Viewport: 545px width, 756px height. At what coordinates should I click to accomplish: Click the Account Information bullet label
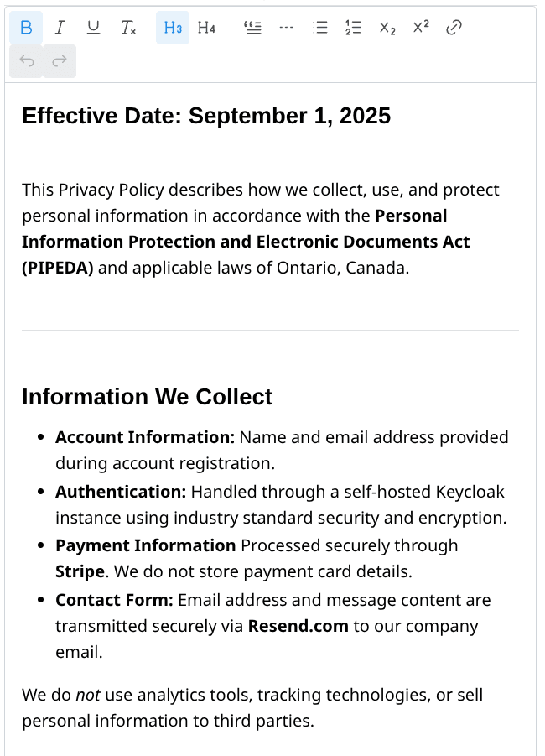tap(145, 437)
